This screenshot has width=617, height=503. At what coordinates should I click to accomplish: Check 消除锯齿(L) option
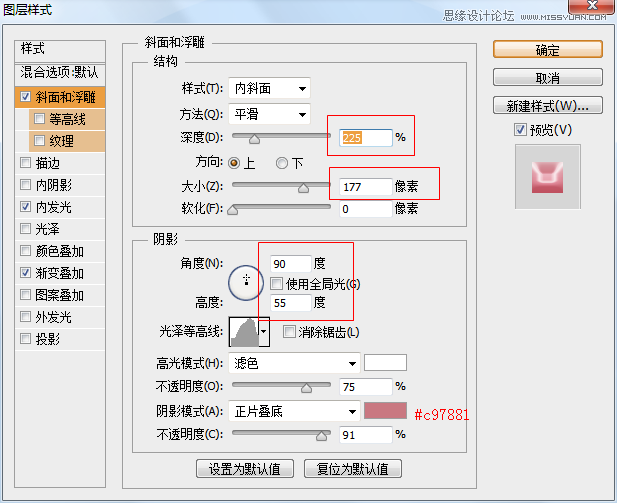(x=289, y=331)
